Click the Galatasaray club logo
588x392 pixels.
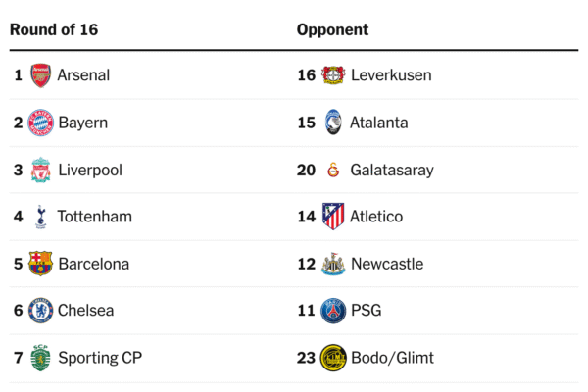pos(333,170)
